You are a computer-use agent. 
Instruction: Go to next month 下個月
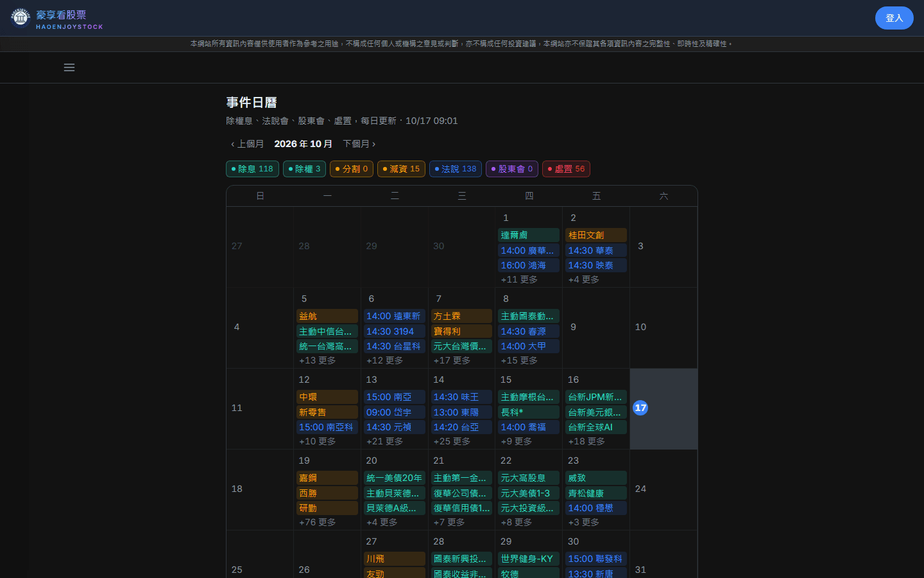click(x=359, y=144)
